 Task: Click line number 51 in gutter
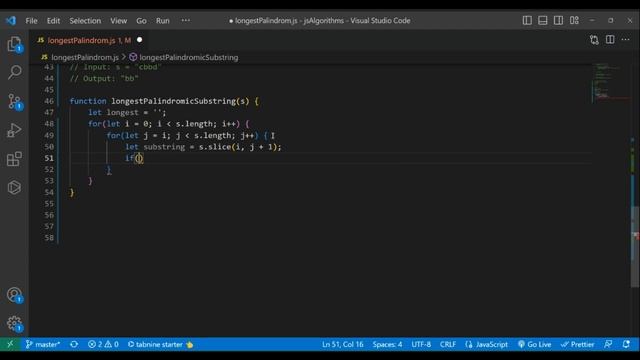click(x=49, y=158)
